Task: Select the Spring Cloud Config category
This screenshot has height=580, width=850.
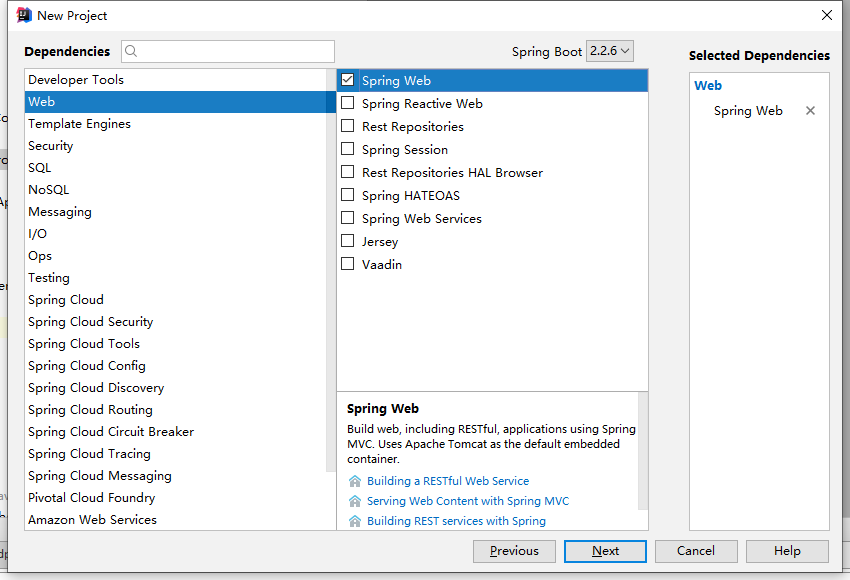Action: click(176, 366)
